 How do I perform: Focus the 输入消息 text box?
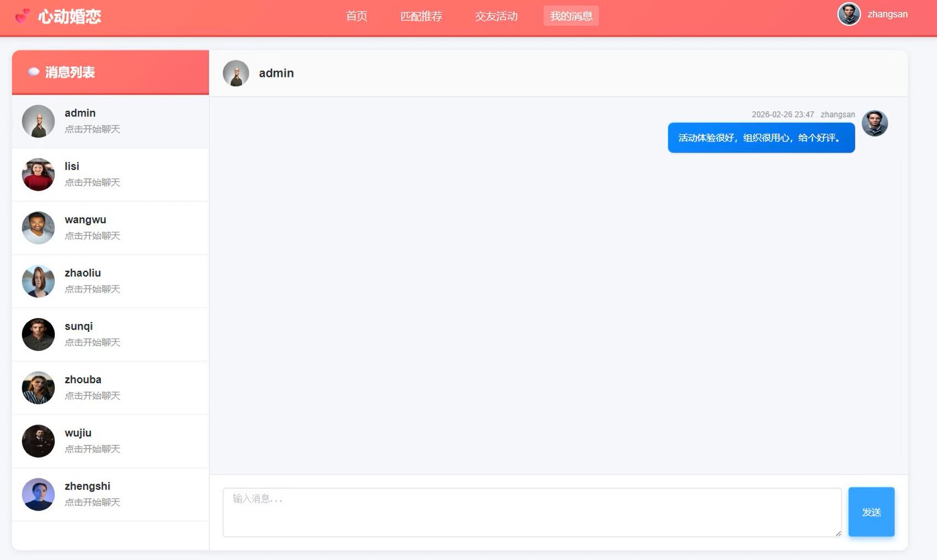click(532, 512)
